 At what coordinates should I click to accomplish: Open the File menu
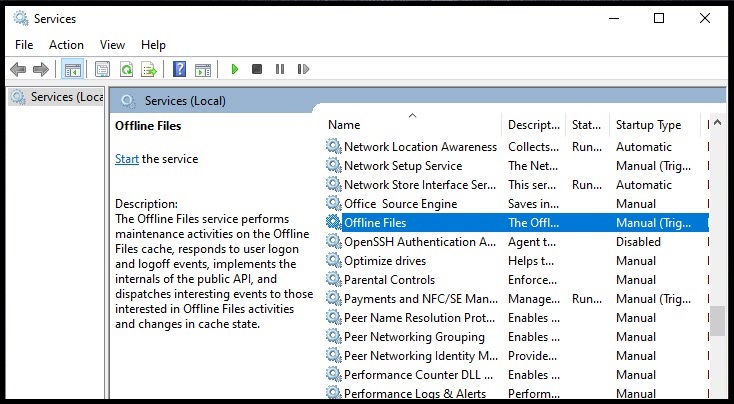[24, 45]
